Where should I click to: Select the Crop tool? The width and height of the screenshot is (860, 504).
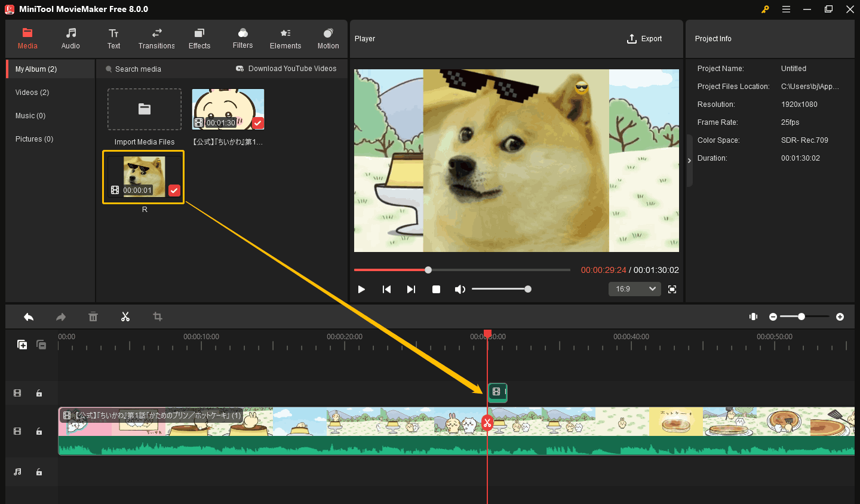pyautogui.click(x=158, y=316)
